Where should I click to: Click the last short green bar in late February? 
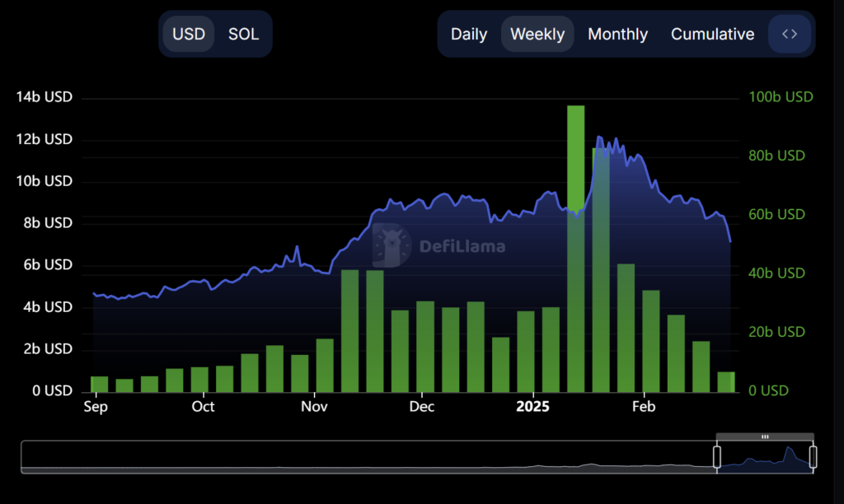[726, 382]
